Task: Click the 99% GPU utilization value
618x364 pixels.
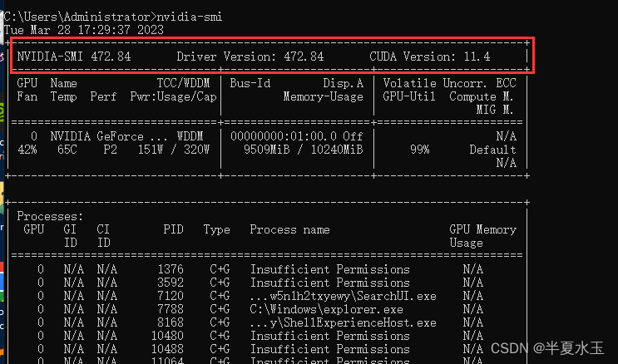Action: [x=419, y=150]
